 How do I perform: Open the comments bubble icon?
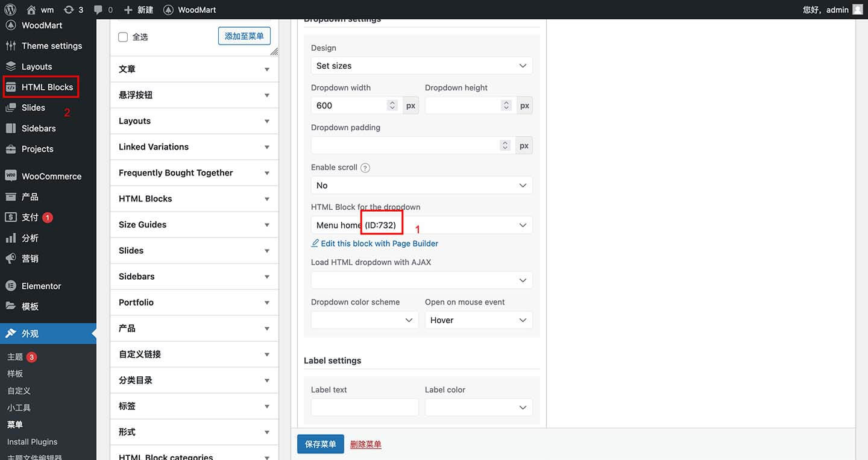coord(98,10)
